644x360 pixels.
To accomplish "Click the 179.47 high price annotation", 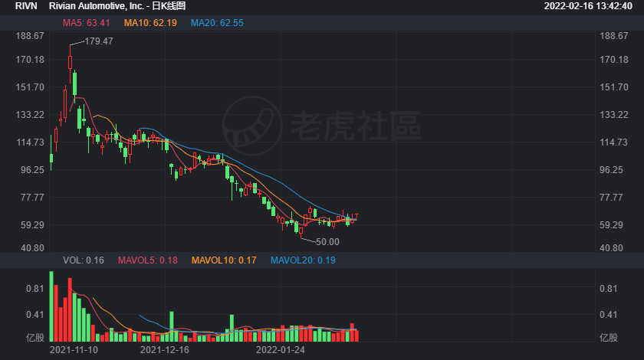I will [99, 41].
